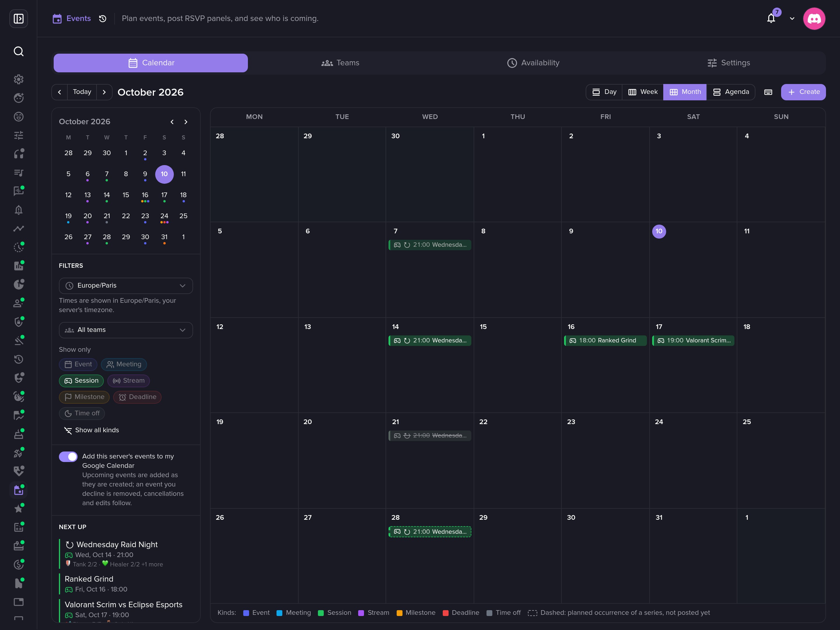Click Show all kinds
The image size is (840, 630).
point(92,430)
